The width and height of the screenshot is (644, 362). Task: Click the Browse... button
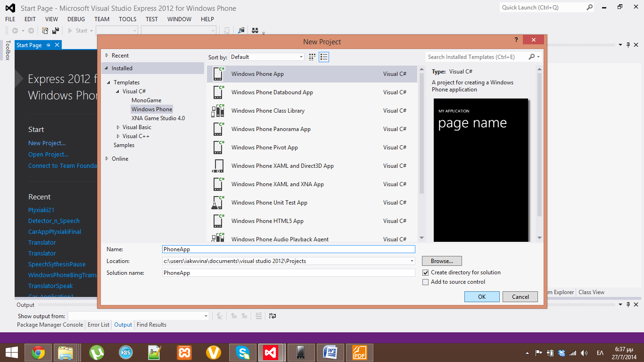442,261
